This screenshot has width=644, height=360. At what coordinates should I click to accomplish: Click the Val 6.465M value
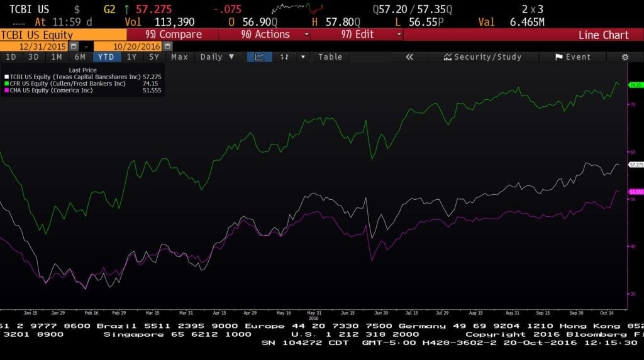click(527, 22)
